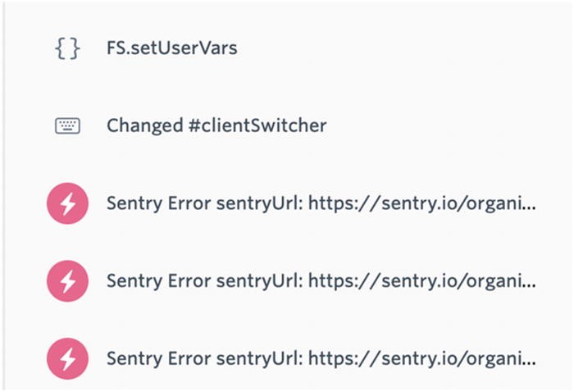
Task: Open the first Sentry Error event entry
Action: point(321,203)
